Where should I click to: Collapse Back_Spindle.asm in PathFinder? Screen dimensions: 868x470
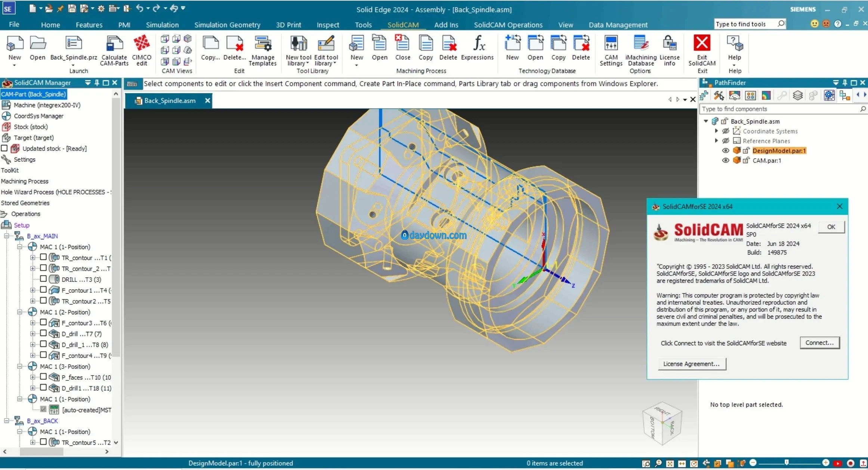point(706,121)
